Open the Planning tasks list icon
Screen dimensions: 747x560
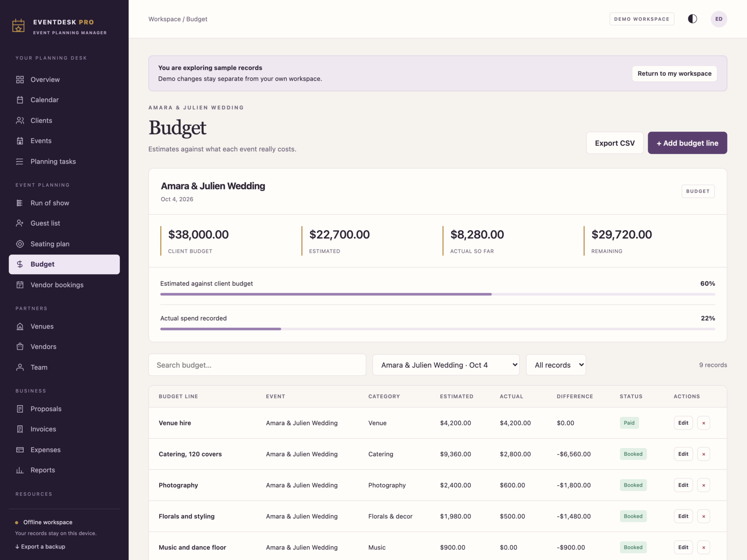tap(20, 161)
